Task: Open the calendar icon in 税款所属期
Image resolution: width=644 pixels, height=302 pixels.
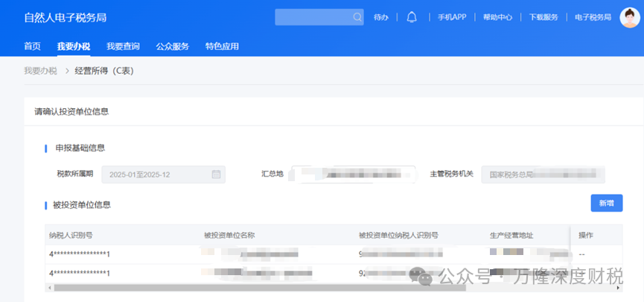Action: coord(216,174)
